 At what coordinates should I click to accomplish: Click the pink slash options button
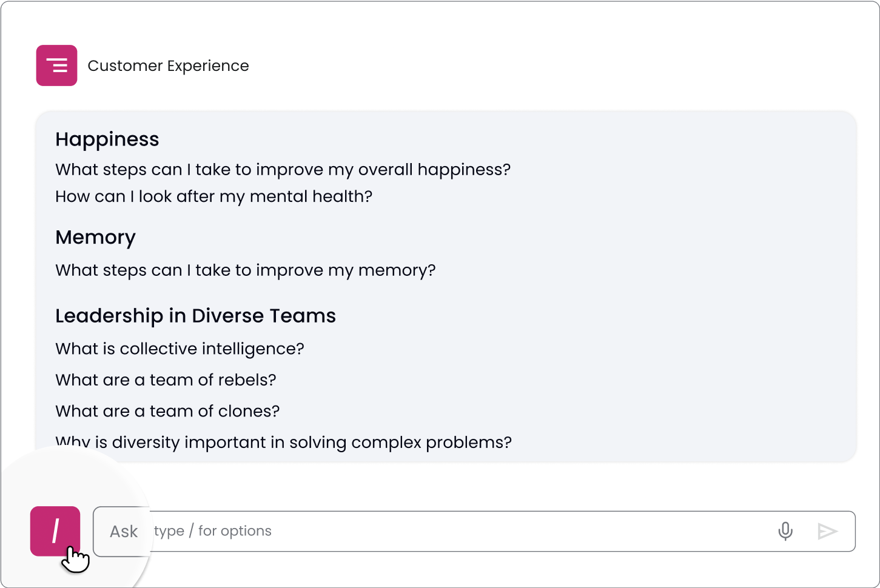click(55, 531)
